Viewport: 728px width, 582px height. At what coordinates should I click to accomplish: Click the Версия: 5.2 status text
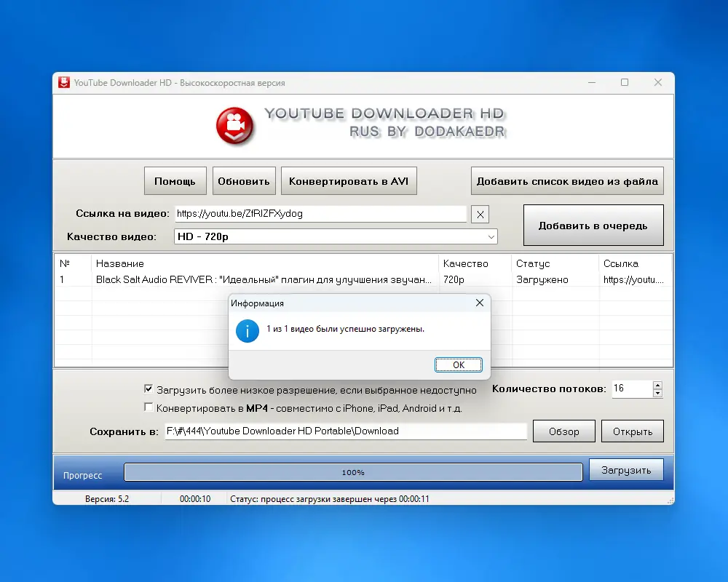click(x=107, y=499)
